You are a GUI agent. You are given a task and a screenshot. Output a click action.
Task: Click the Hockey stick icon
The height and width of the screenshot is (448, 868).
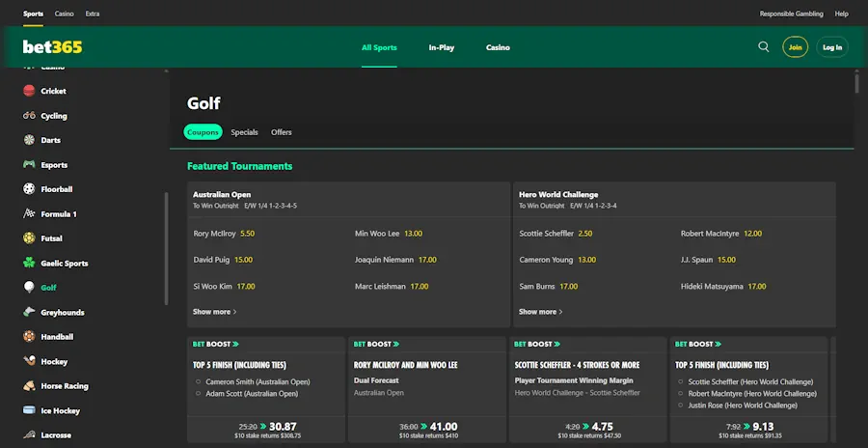click(x=29, y=361)
